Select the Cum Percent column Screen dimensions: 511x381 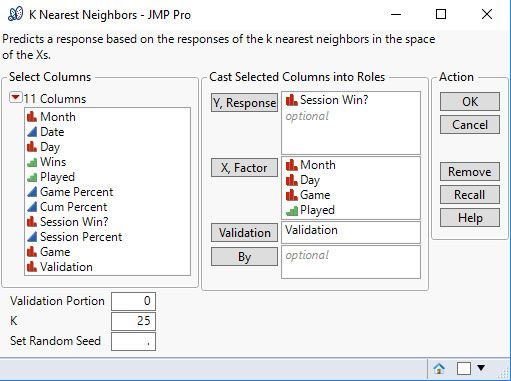[x=74, y=207]
